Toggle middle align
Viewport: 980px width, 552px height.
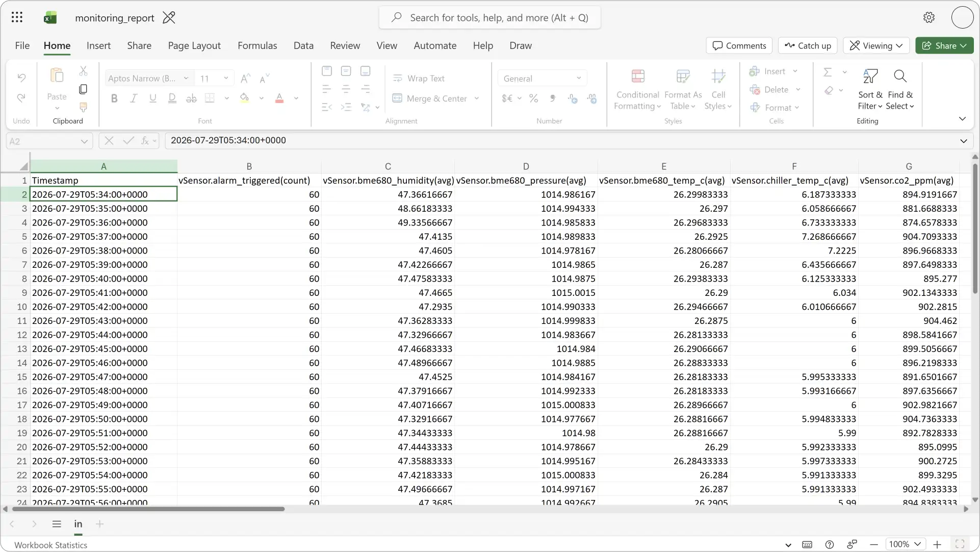[346, 71]
